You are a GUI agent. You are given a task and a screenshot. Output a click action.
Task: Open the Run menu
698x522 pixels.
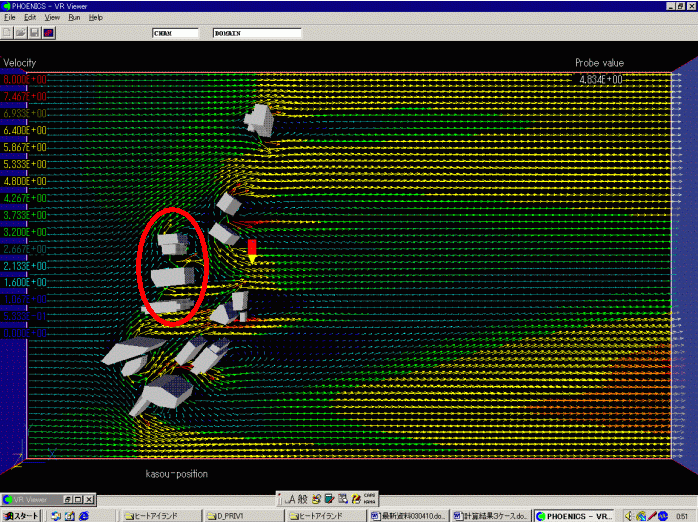(74, 18)
